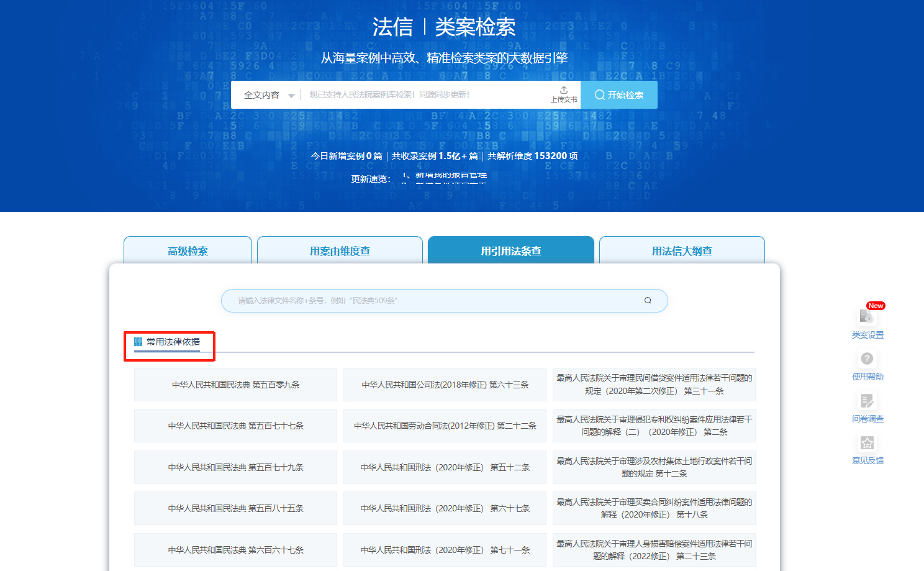Viewport: 924px width, 571px height.
Task: Click the 共收录案例 1.5亿+ 篇 statistic
Action: [x=435, y=156]
